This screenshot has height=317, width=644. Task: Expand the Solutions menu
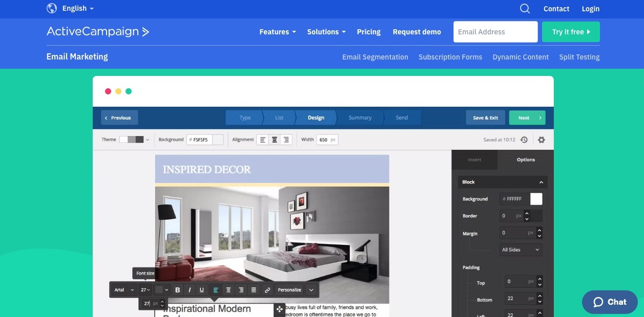point(326,32)
